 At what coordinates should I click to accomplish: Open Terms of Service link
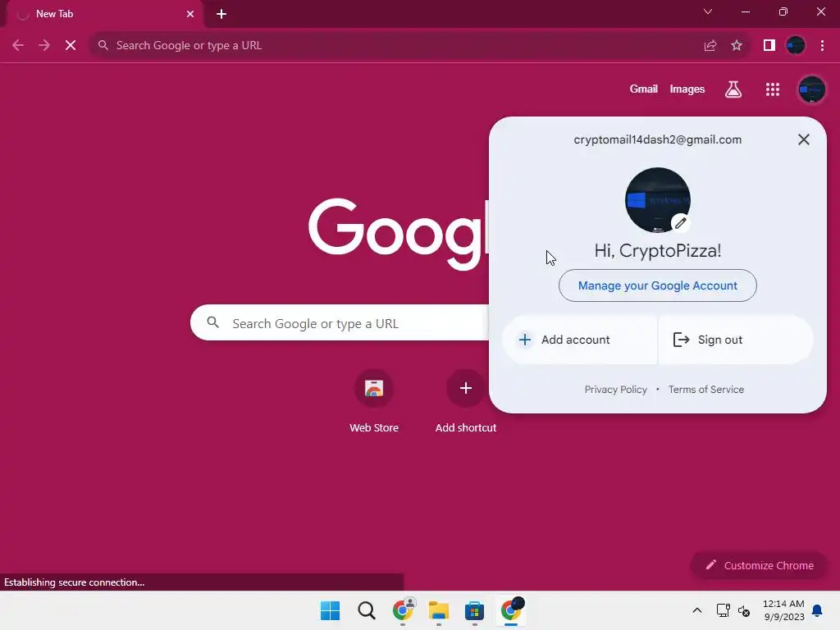(x=706, y=390)
